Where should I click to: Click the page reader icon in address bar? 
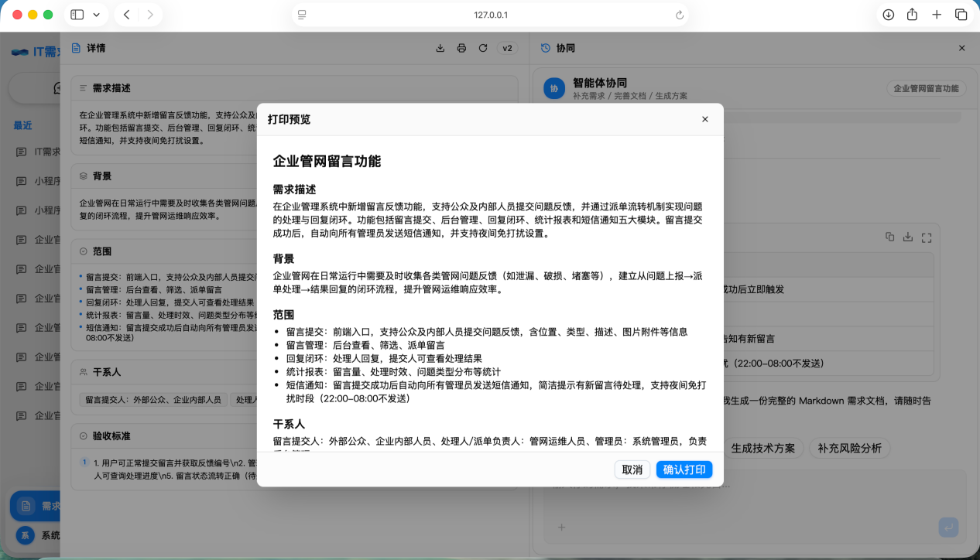[302, 15]
